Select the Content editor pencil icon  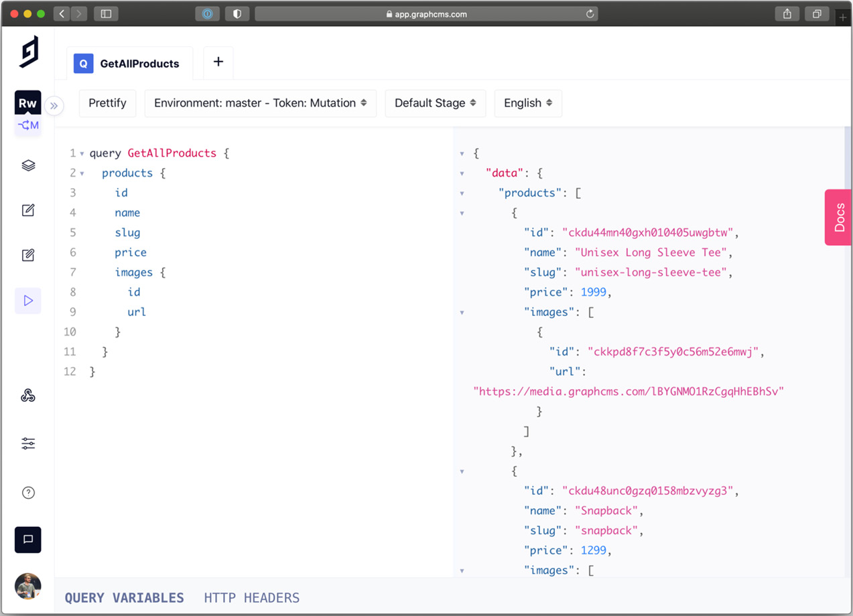pyautogui.click(x=27, y=210)
